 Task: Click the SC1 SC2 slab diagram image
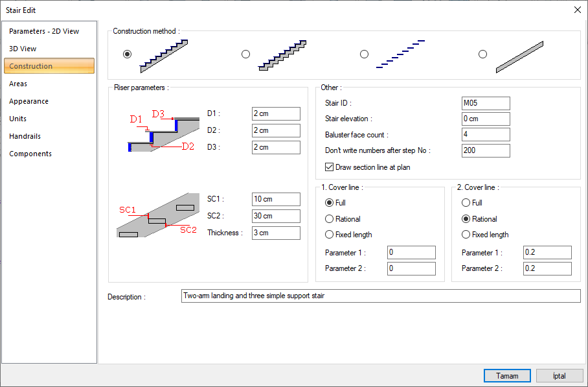[x=159, y=217]
